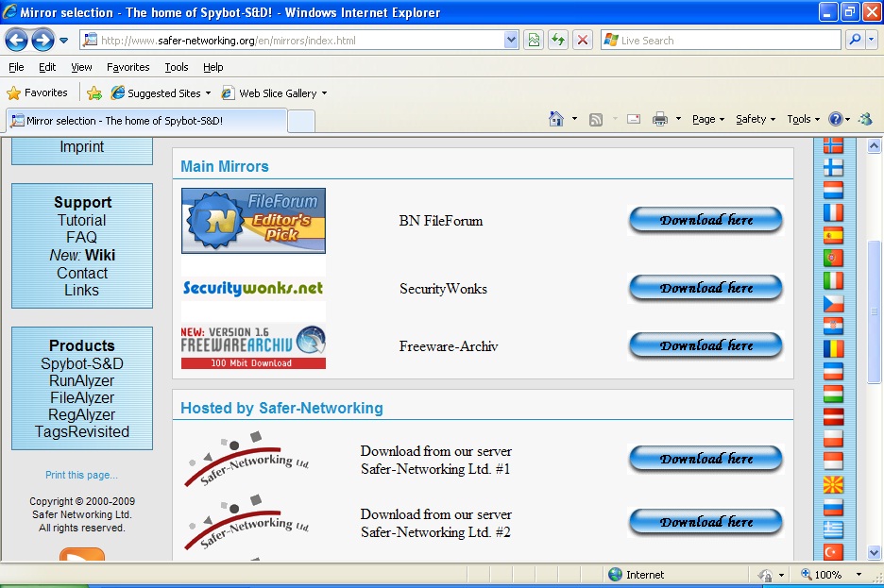
Task: Open the FileAlyzer product link
Action: coord(82,398)
